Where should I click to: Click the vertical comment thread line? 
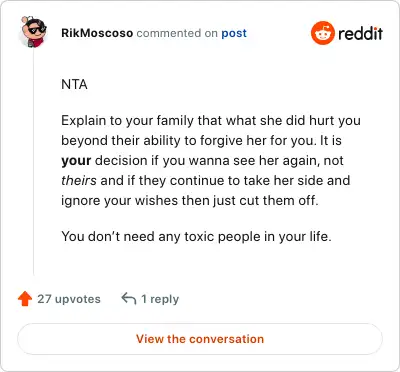point(33,162)
